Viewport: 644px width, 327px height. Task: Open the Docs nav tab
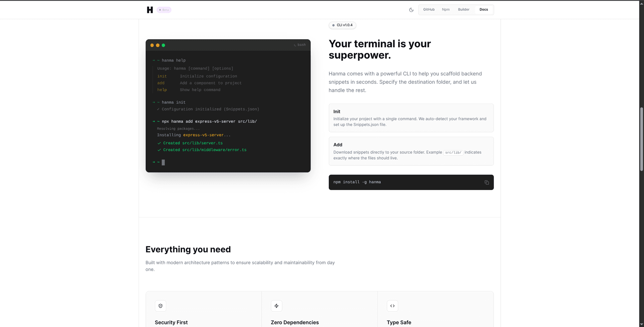coord(484,9)
